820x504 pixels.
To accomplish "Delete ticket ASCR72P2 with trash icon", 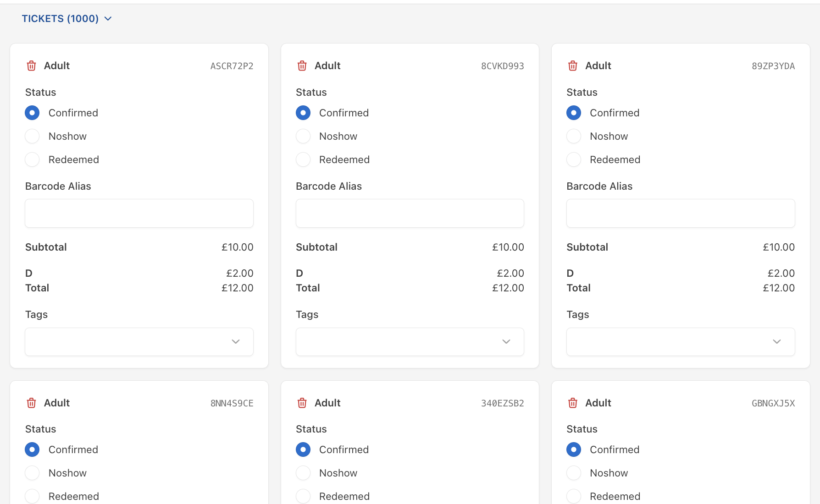I will (x=32, y=66).
